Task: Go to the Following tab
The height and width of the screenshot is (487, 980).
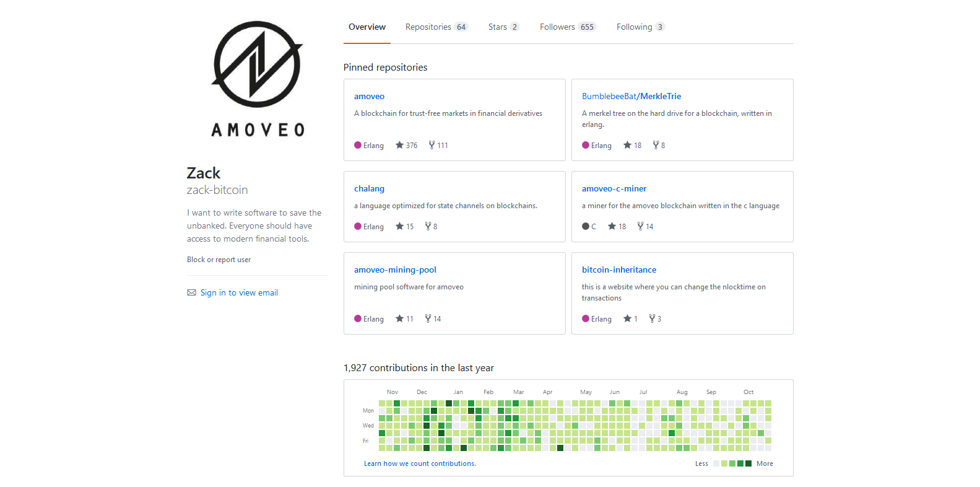Action: point(640,27)
